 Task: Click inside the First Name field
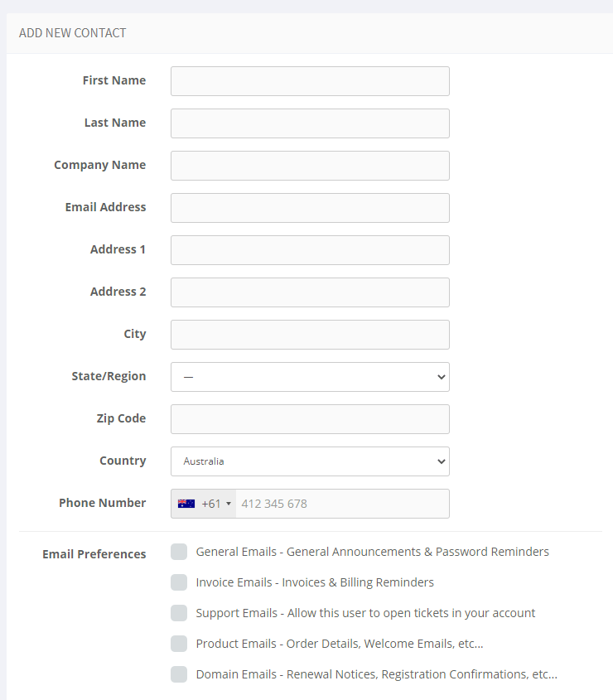pyautogui.click(x=310, y=80)
